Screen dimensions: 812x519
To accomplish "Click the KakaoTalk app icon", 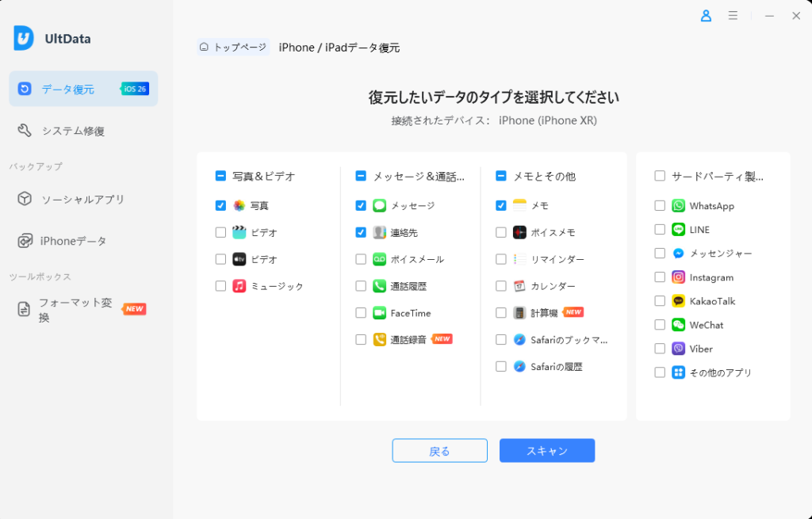I will [678, 301].
